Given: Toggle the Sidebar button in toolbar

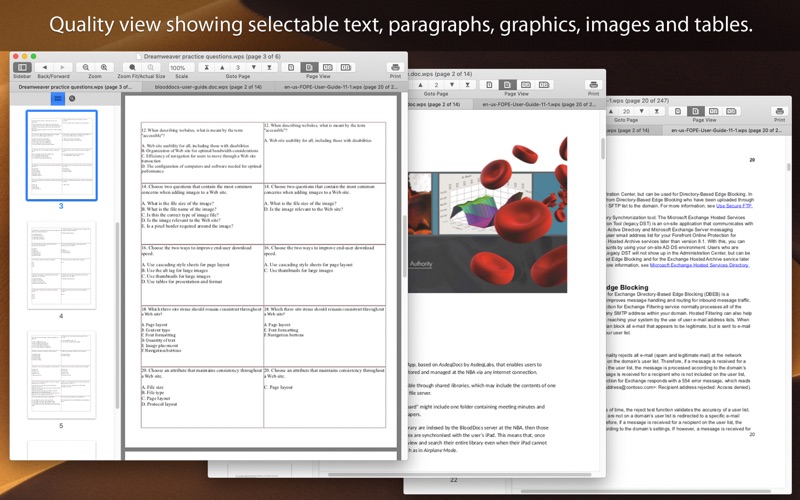Looking at the screenshot, I should [x=22, y=67].
